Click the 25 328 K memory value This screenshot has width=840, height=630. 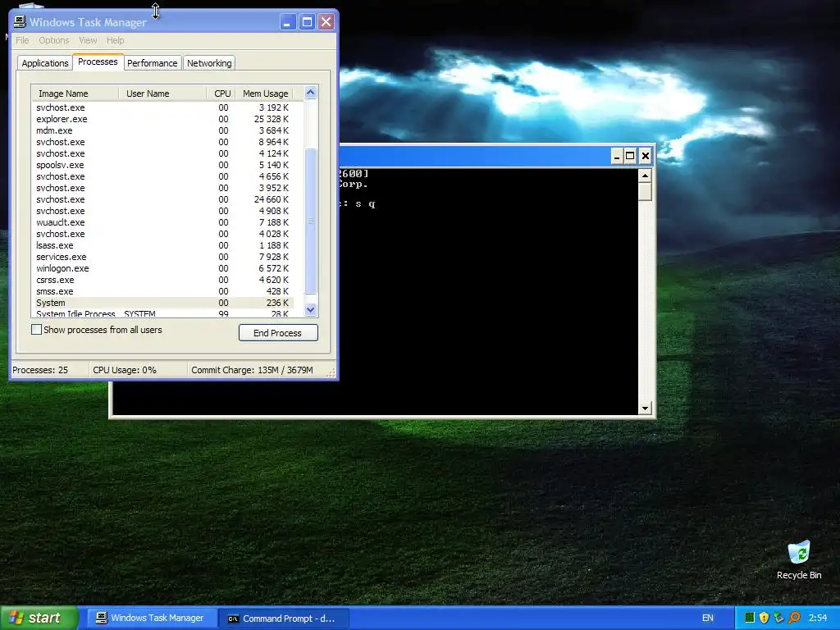tap(271, 119)
